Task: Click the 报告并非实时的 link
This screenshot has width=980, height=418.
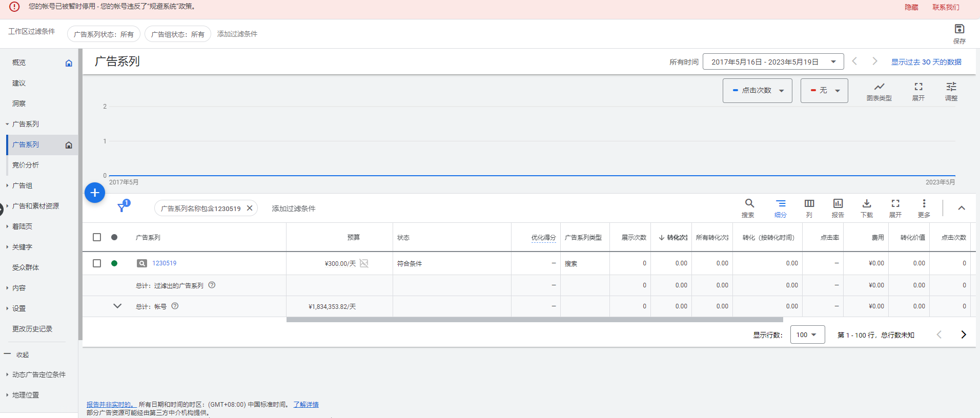Action: point(110,405)
